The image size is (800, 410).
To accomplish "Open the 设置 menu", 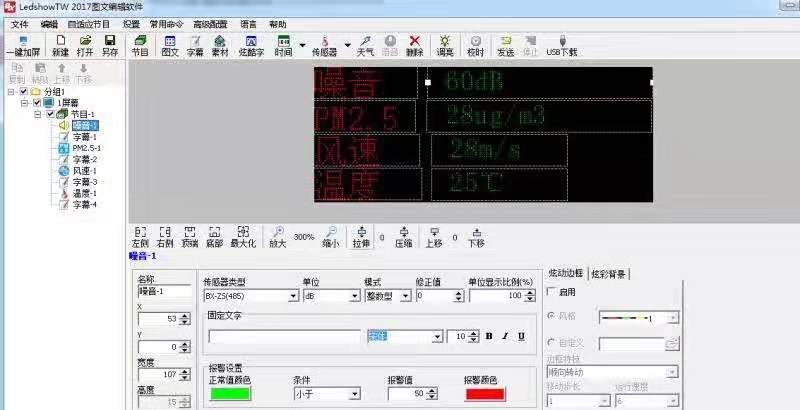I will tap(131, 24).
